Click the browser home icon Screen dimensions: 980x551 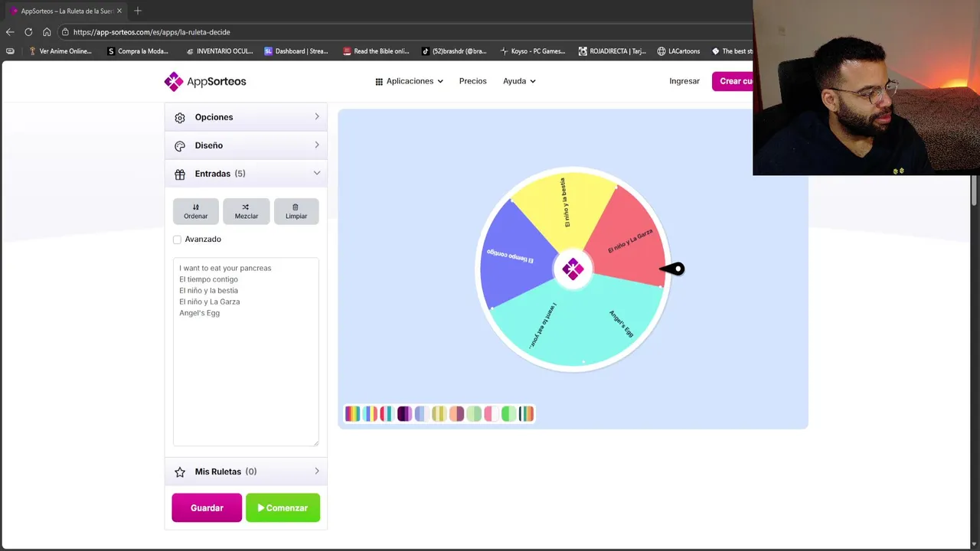[x=47, y=32]
